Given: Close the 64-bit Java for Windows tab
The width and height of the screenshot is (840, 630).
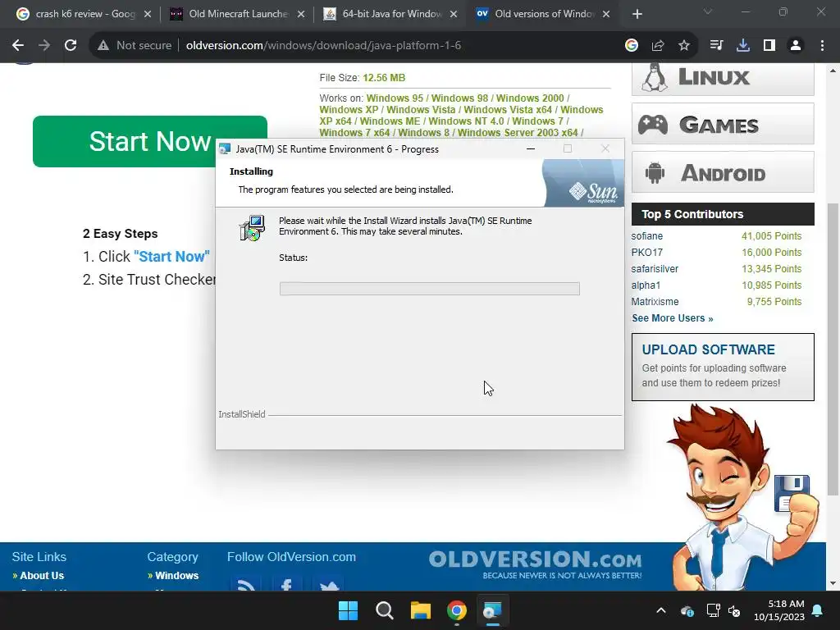Looking at the screenshot, I should (x=454, y=14).
